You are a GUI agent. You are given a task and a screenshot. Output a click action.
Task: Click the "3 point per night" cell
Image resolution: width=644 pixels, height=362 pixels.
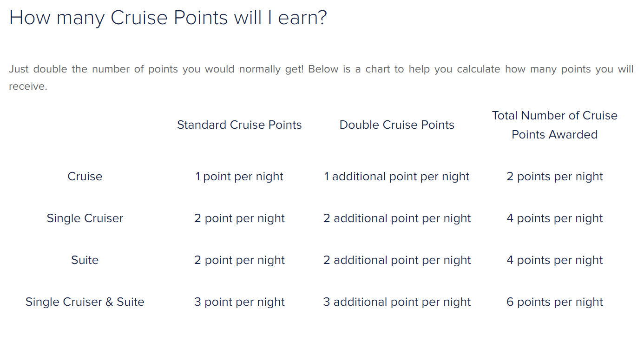pyautogui.click(x=239, y=302)
